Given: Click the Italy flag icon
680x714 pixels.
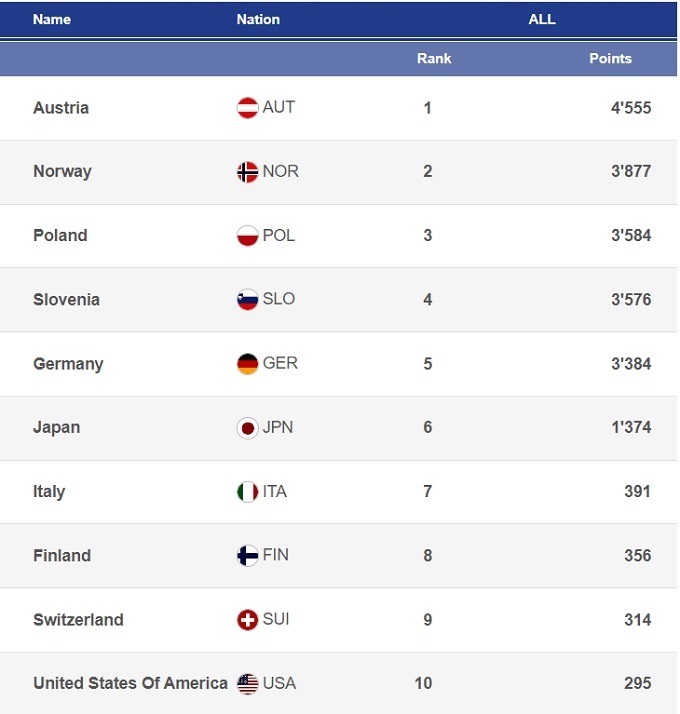Looking at the screenshot, I should pyautogui.click(x=247, y=492).
